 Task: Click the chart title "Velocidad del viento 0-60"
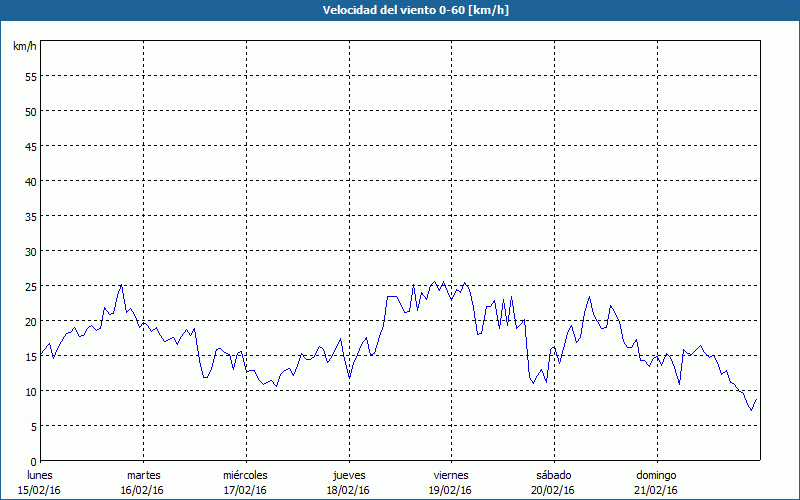coord(399,10)
